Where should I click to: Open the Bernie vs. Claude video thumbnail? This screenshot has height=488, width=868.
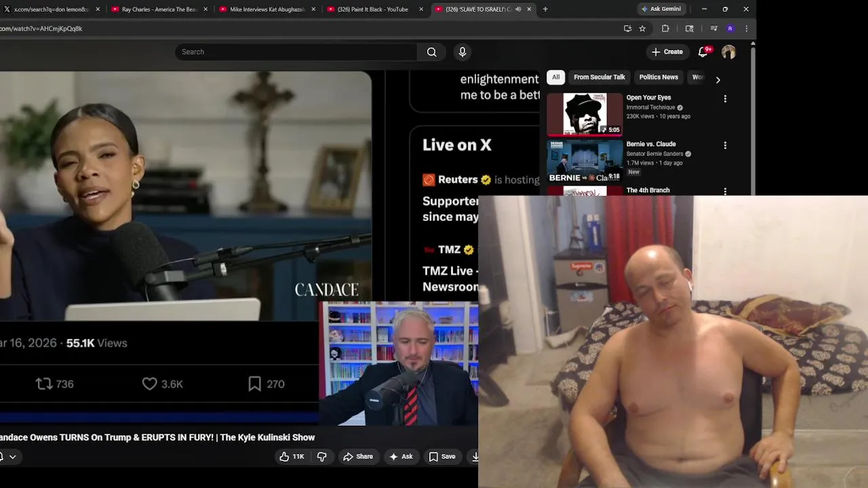(x=585, y=161)
